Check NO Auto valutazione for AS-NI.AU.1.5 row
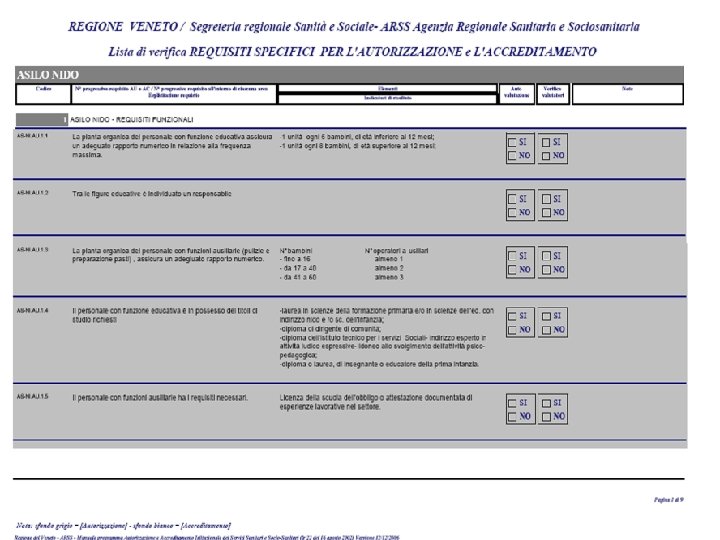Viewport: 720px width, 540px height. [x=512, y=417]
